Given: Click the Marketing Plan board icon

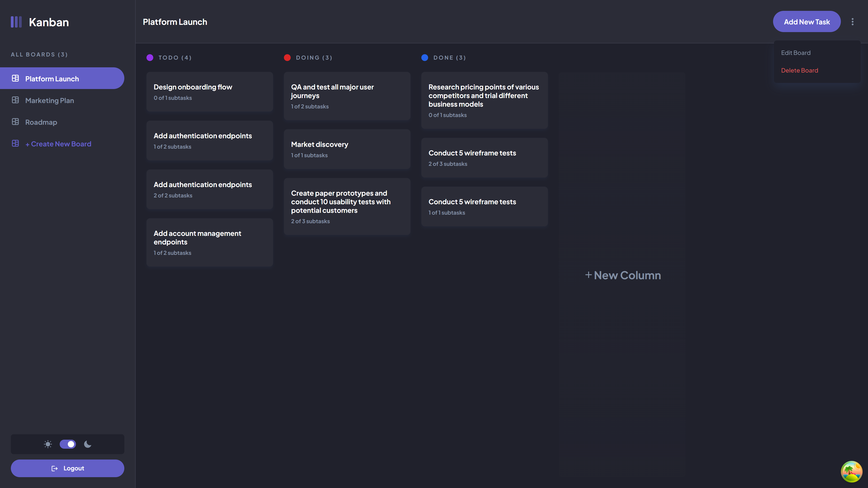Looking at the screenshot, I should coord(16,100).
